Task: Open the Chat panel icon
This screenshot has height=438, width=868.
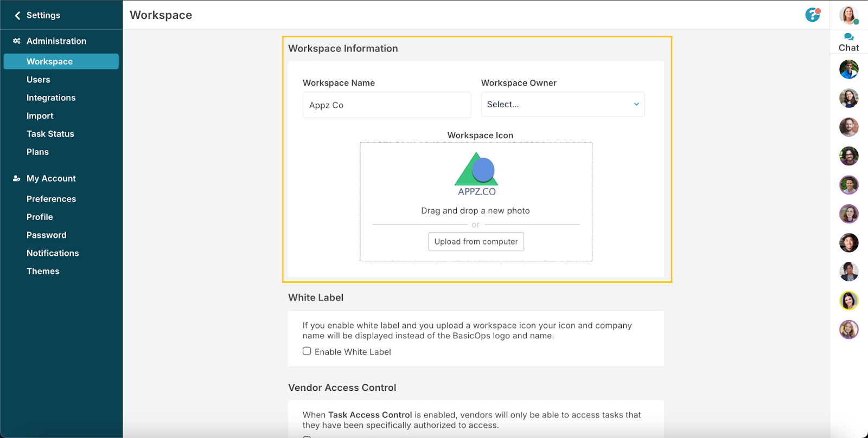Action: [x=848, y=37]
